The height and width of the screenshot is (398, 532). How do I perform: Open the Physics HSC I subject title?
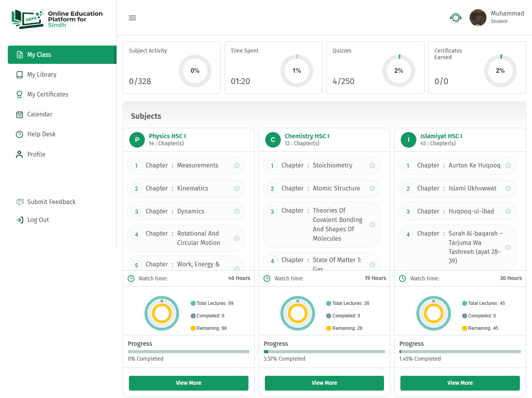[x=167, y=136]
